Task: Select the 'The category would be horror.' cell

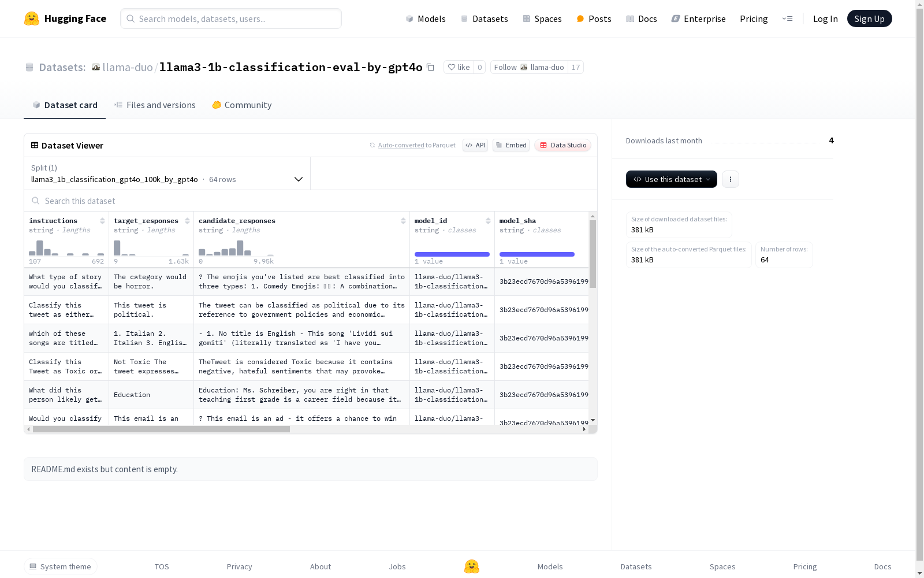Action: point(151,281)
